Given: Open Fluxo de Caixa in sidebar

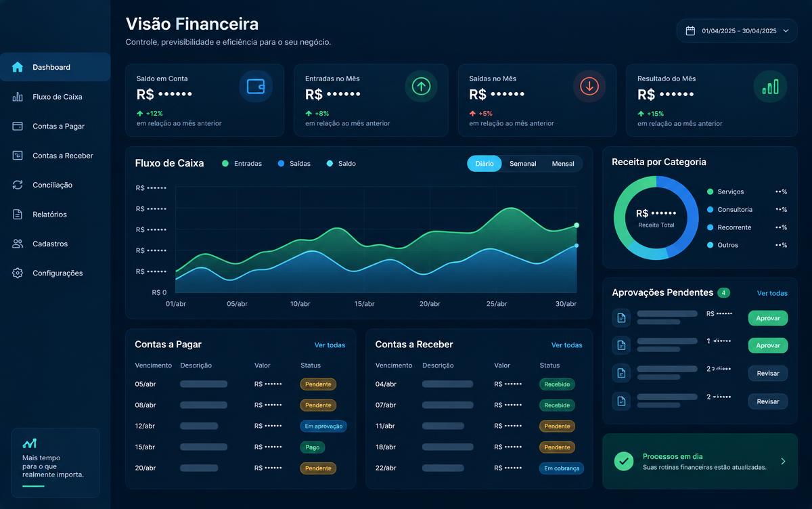Looking at the screenshot, I should coord(55,97).
